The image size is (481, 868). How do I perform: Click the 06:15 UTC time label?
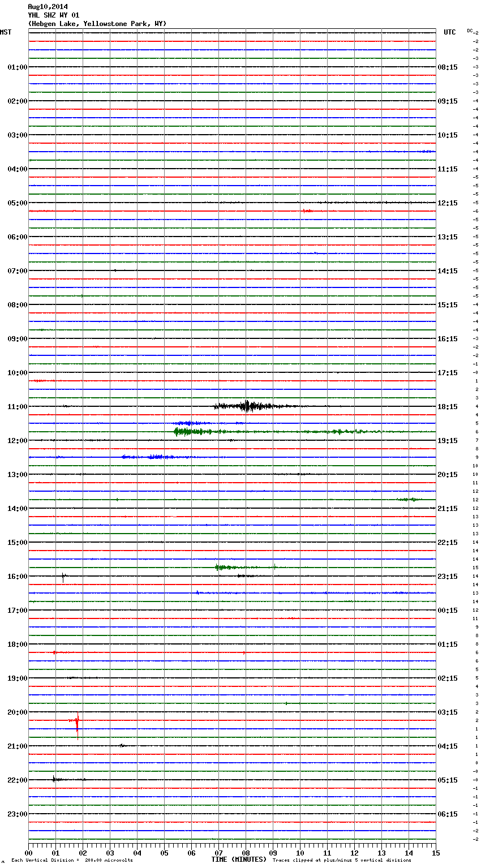(448, 814)
